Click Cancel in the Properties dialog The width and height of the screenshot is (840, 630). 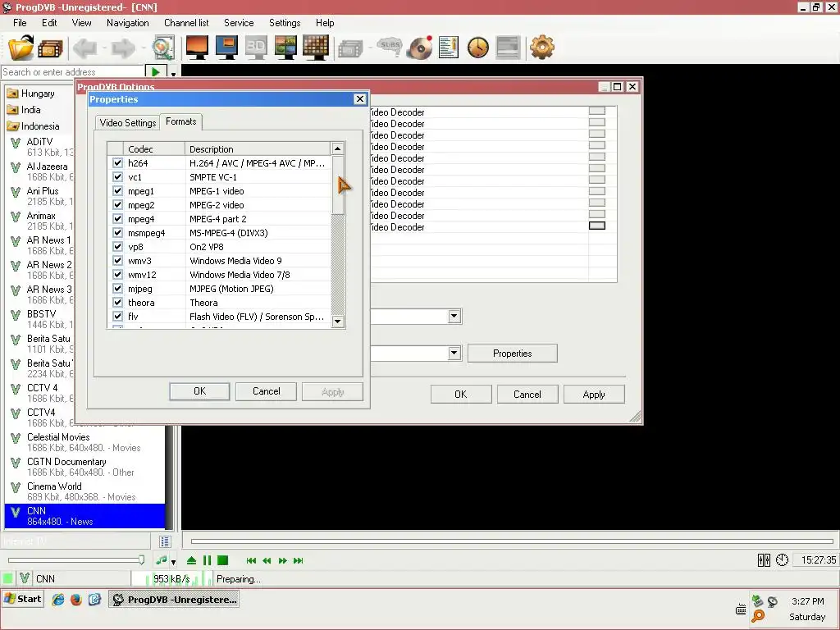point(267,391)
